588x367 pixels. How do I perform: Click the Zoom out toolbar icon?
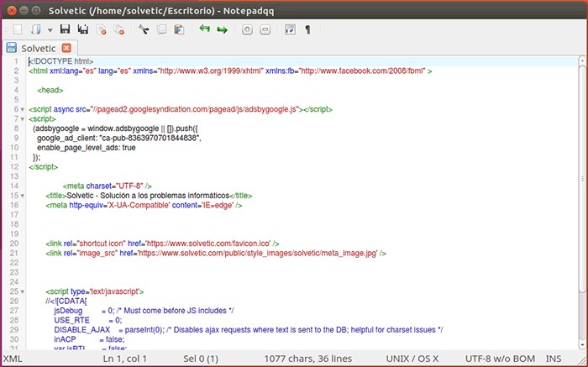pos(265,29)
